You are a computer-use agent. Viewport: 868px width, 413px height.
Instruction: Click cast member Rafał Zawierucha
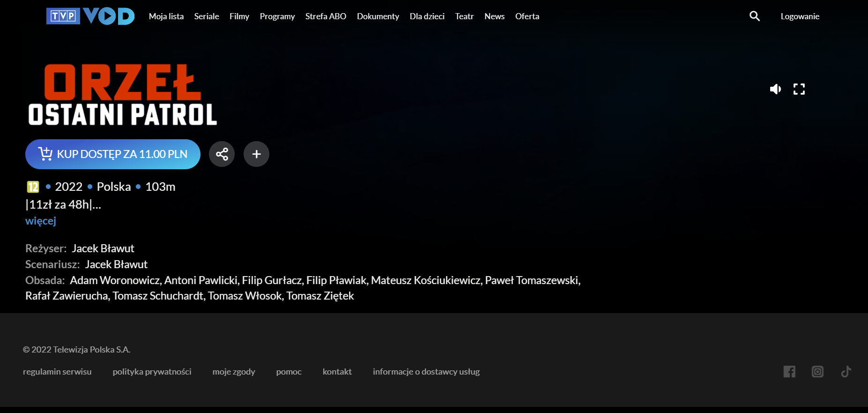click(67, 296)
